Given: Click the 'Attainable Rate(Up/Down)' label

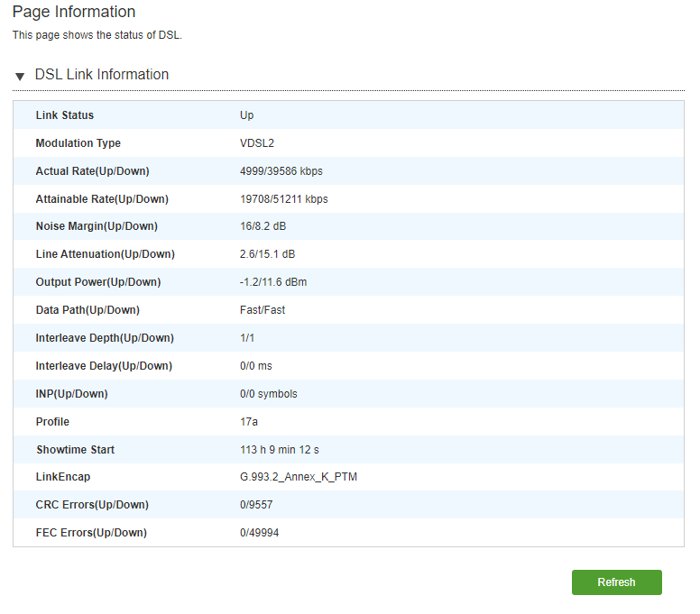Looking at the screenshot, I should coord(102,199).
